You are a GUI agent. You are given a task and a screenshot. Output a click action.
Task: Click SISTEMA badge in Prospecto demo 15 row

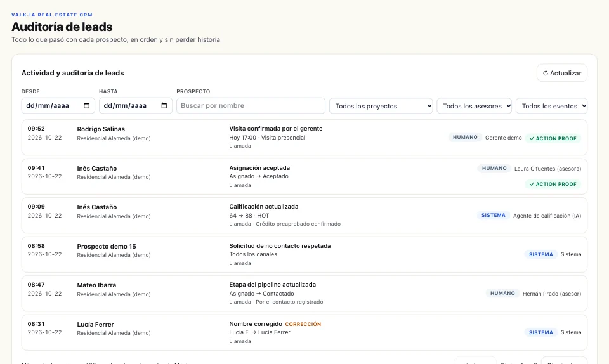541,254
